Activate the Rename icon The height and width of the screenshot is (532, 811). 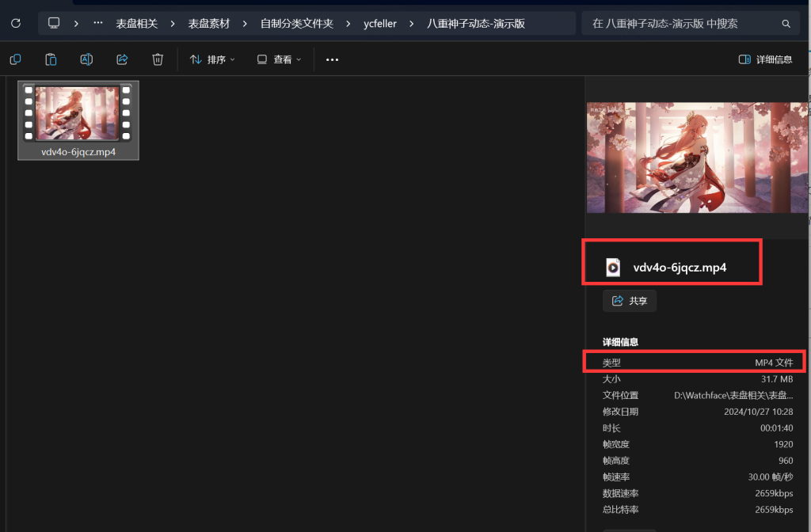(x=86, y=59)
